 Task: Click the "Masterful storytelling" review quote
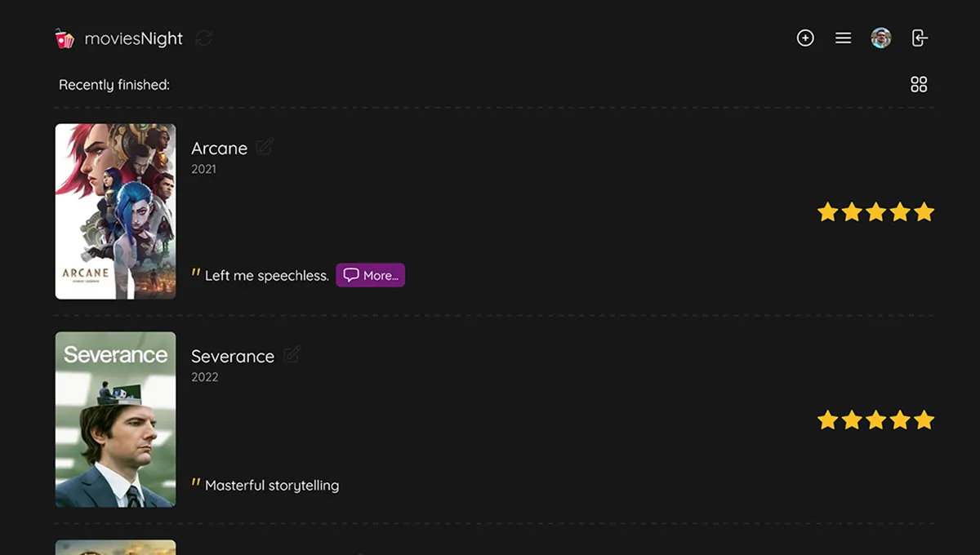tap(271, 486)
